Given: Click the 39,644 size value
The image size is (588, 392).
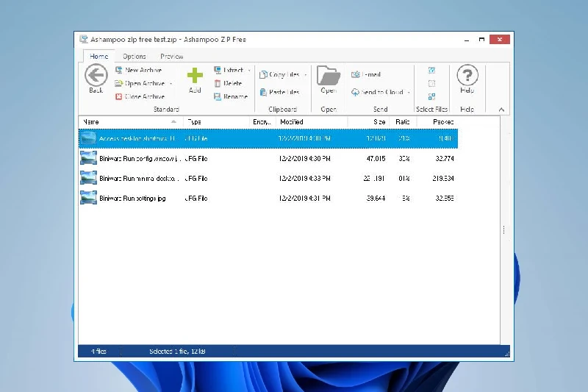Looking at the screenshot, I should point(376,198).
